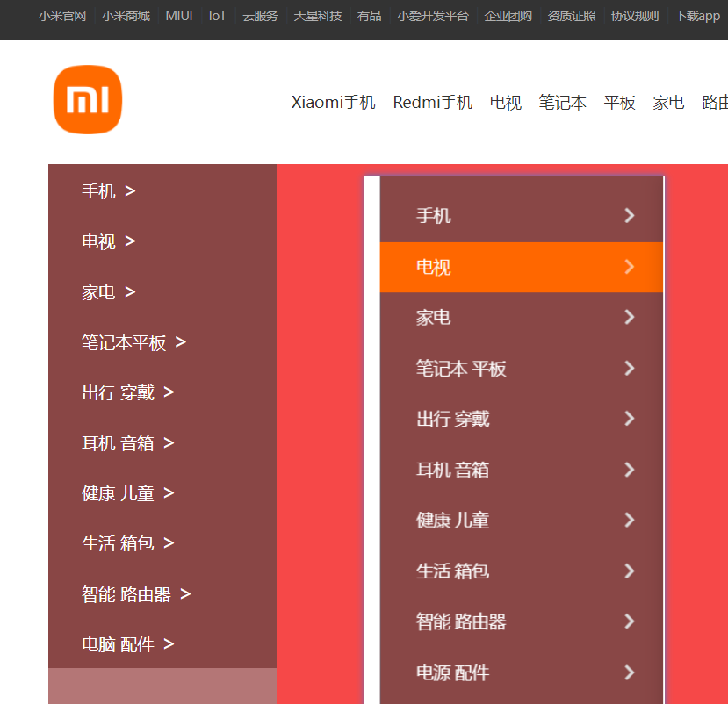
Task: Expand chevron beside 智能 路由器 right panel
Action: coord(629,621)
